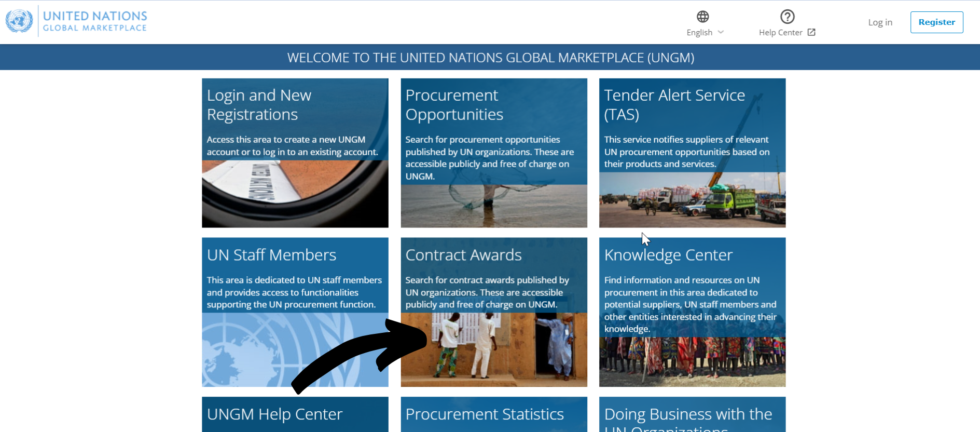Click the globe language icon
Screen dimensions: 980x432
pyautogui.click(x=702, y=17)
